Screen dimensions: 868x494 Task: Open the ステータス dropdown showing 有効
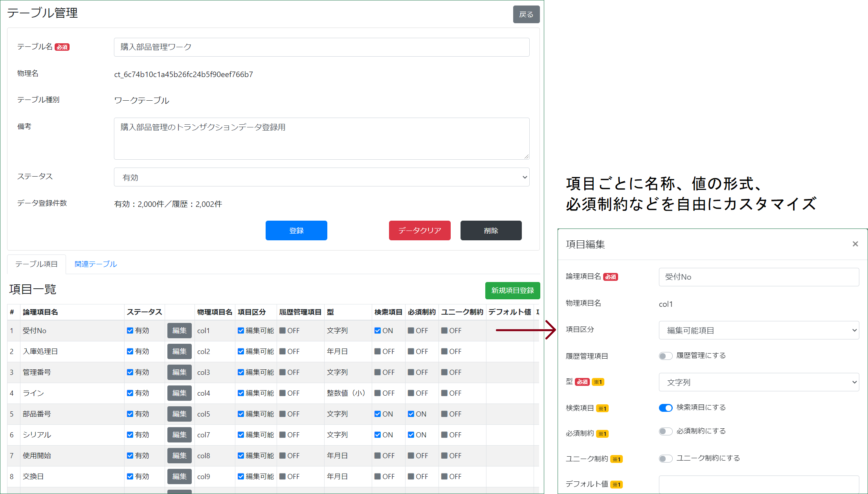coord(321,177)
